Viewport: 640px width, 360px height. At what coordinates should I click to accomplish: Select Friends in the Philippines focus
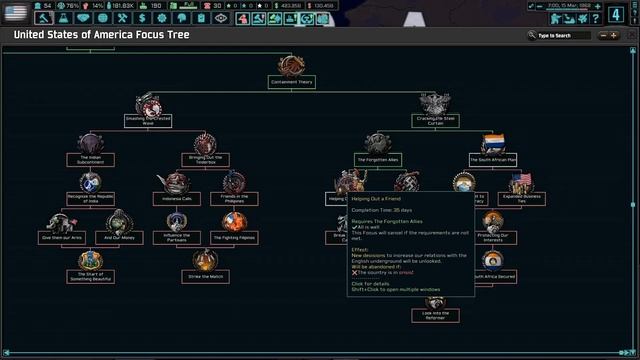coord(234,199)
